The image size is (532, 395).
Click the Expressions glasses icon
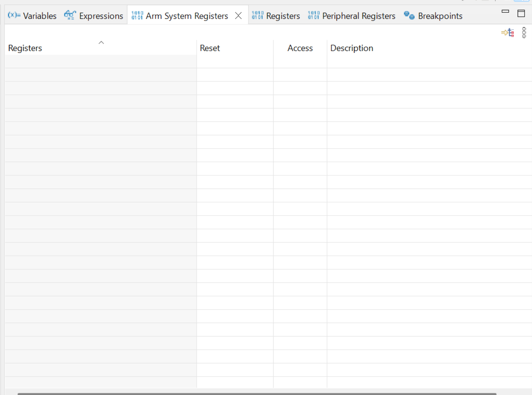70,15
